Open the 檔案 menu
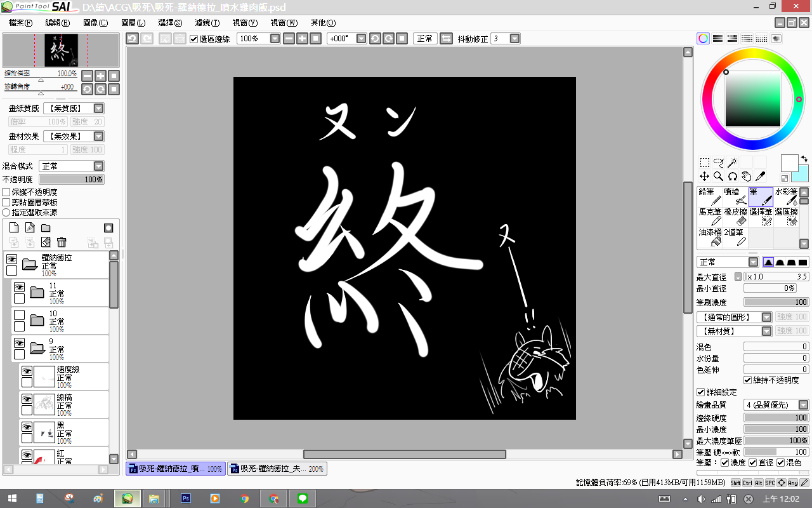The height and width of the screenshot is (508, 812). tap(20, 23)
